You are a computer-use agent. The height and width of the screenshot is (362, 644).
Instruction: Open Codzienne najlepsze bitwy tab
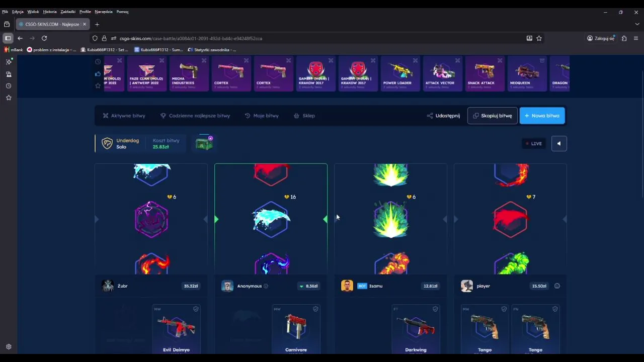[x=195, y=116]
